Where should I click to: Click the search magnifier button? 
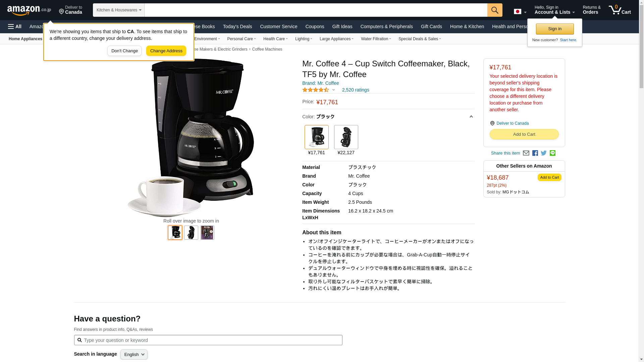tap(495, 10)
